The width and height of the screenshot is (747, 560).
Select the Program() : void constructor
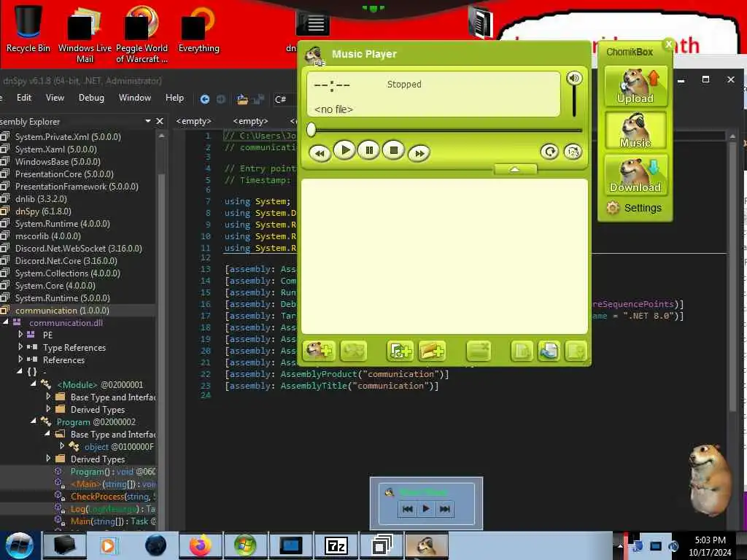(x=113, y=472)
